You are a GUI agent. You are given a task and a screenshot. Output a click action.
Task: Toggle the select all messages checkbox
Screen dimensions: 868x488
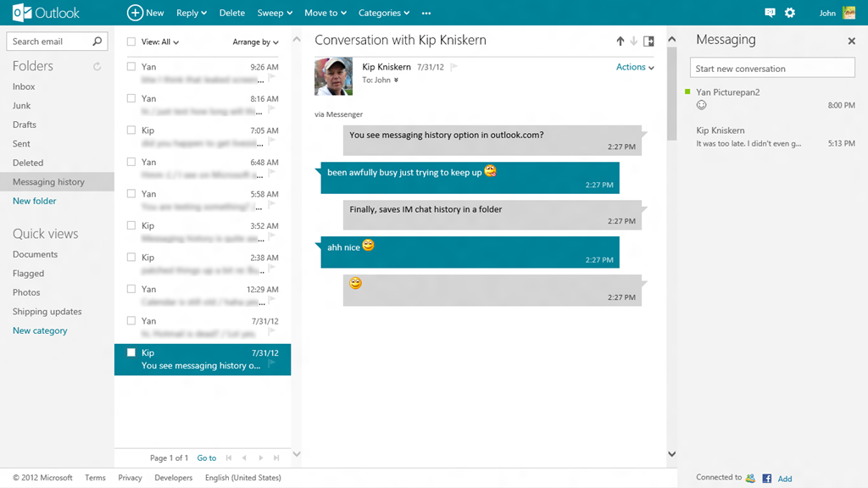click(x=131, y=42)
